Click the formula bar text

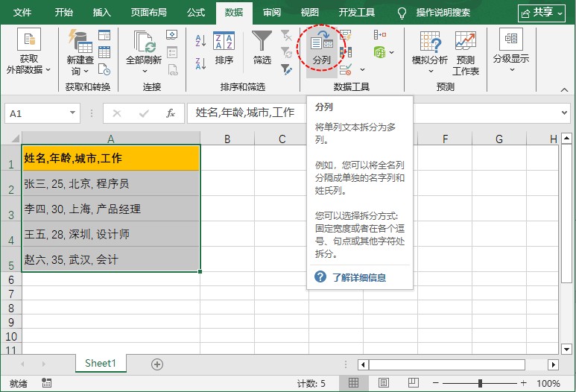pyautogui.click(x=244, y=113)
